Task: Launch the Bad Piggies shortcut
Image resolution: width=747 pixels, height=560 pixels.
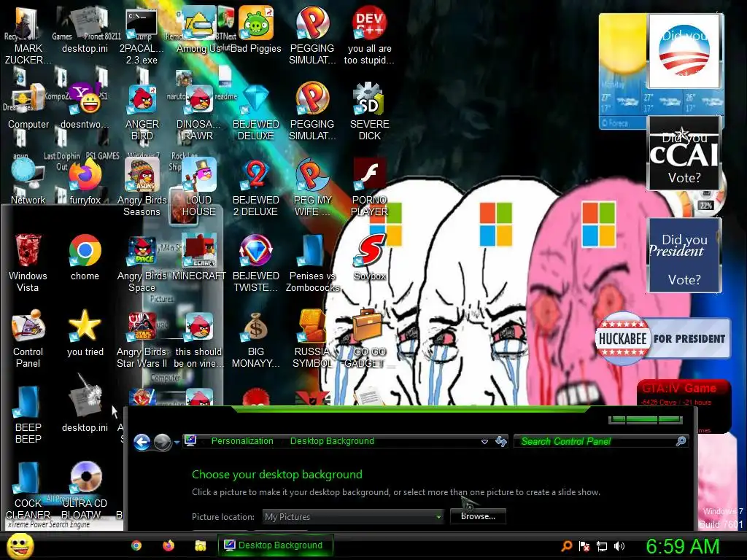Action: click(x=256, y=29)
